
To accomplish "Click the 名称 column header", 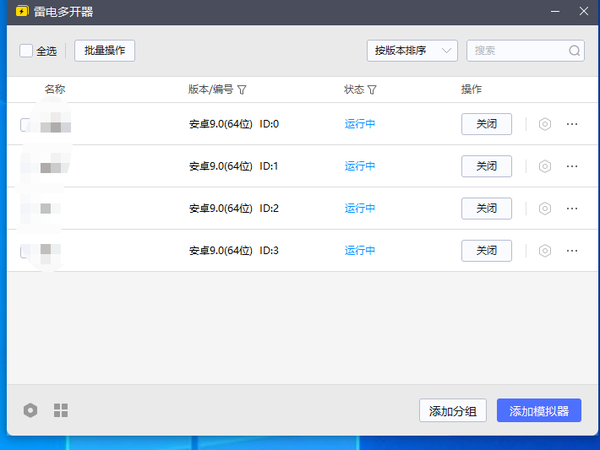I will pyautogui.click(x=55, y=89).
